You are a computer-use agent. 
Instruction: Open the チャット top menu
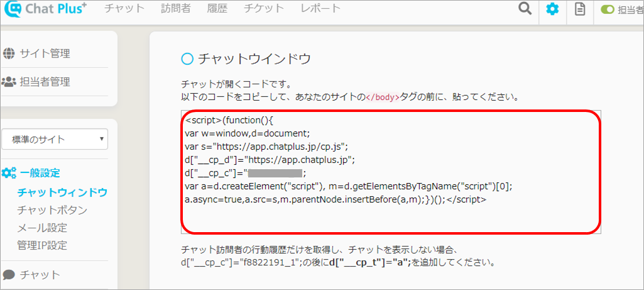[124, 8]
